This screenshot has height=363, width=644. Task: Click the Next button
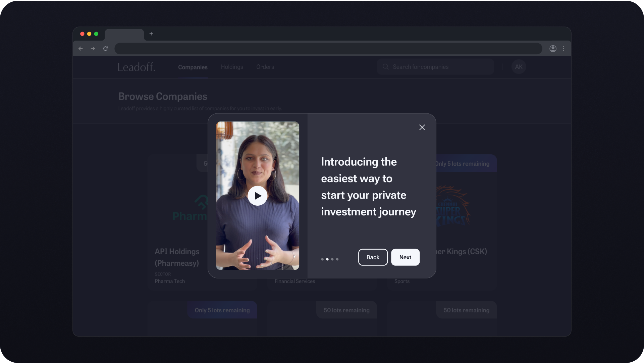coord(405,257)
